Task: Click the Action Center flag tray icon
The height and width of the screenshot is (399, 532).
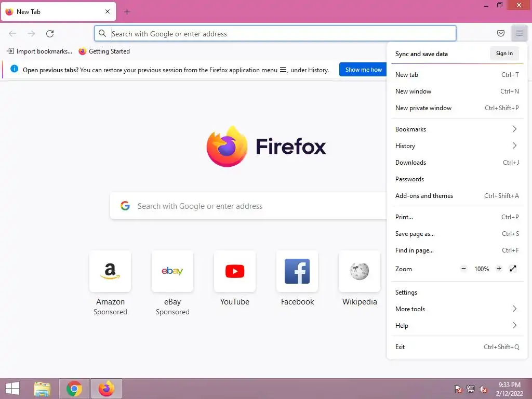Action: pyautogui.click(x=458, y=389)
